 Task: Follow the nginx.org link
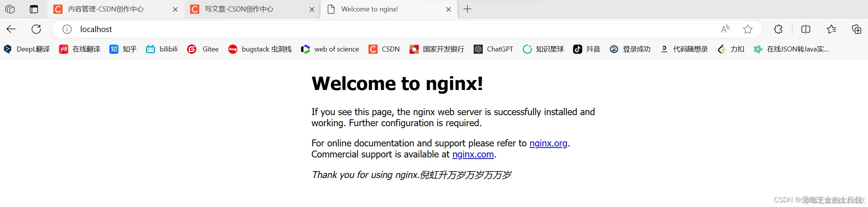pos(548,143)
